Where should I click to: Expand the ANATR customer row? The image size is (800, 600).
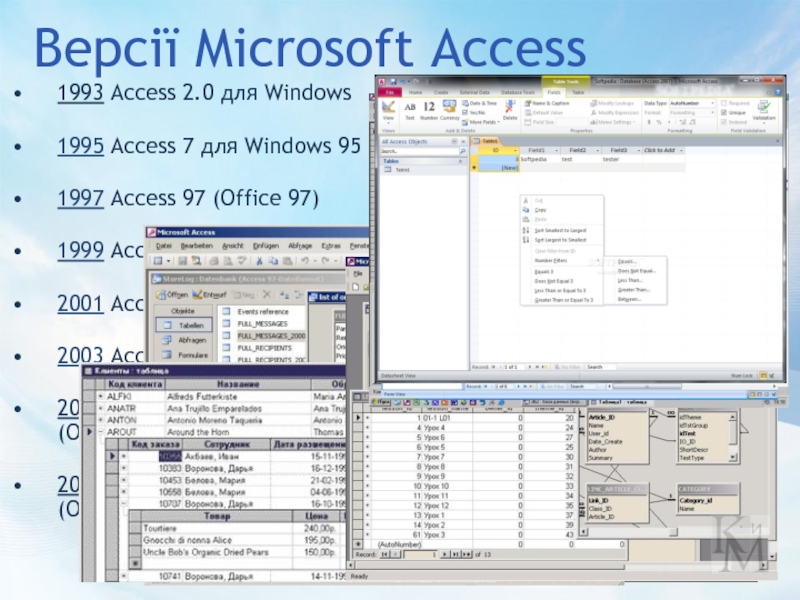pyautogui.click(x=101, y=409)
